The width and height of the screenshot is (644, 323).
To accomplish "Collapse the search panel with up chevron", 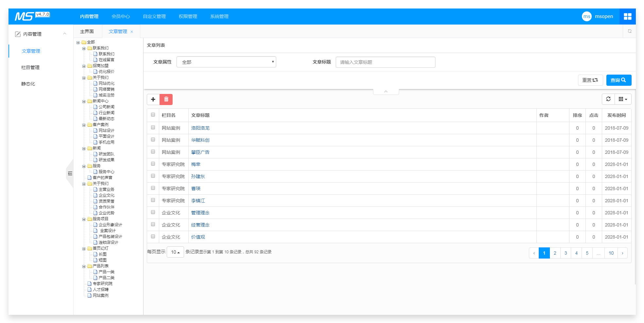I will tap(386, 91).
